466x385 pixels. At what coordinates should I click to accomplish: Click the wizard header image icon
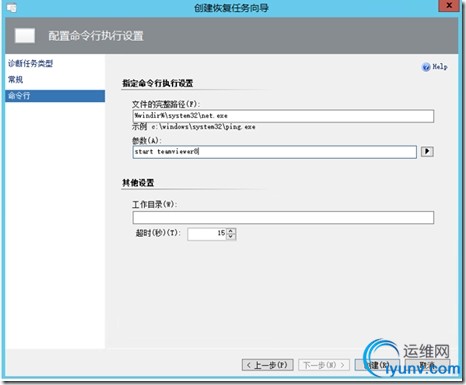[25, 36]
